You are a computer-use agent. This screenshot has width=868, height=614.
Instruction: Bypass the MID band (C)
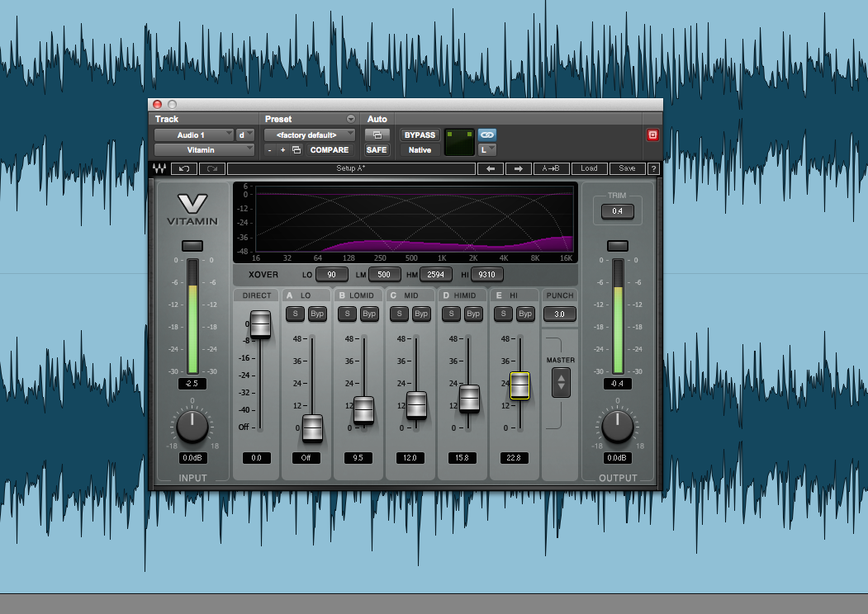pos(421,314)
